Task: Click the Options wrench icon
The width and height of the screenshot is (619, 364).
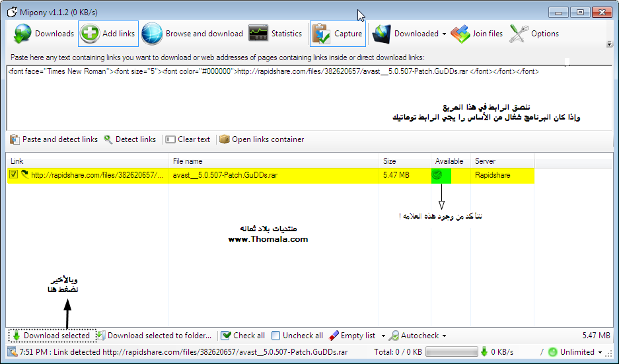Action: pyautogui.click(x=519, y=34)
